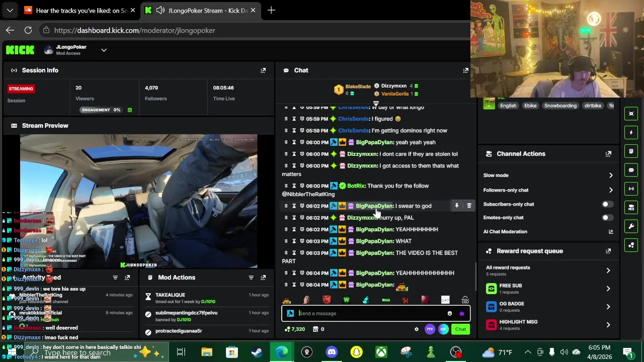Reload the browser page
Image resolution: width=644 pixels, height=362 pixels.
tap(28, 30)
